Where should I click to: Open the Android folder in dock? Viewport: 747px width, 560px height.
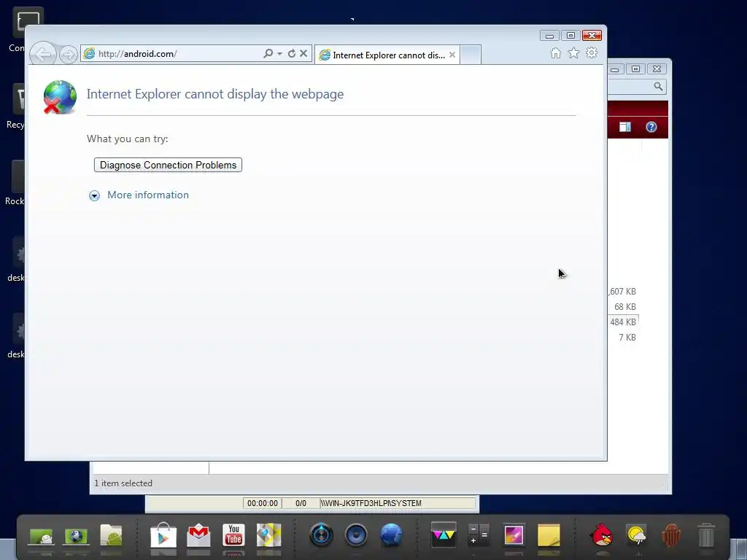(111, 535)
